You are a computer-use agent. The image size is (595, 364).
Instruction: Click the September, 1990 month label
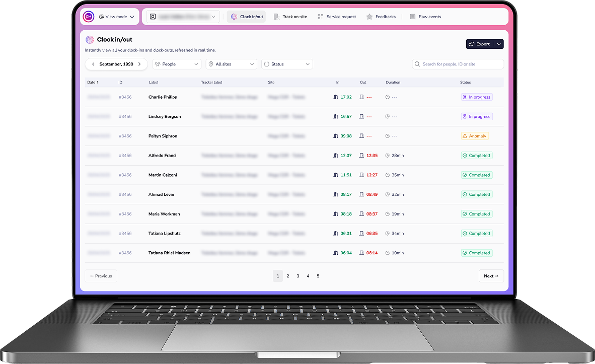click(116, 64)
